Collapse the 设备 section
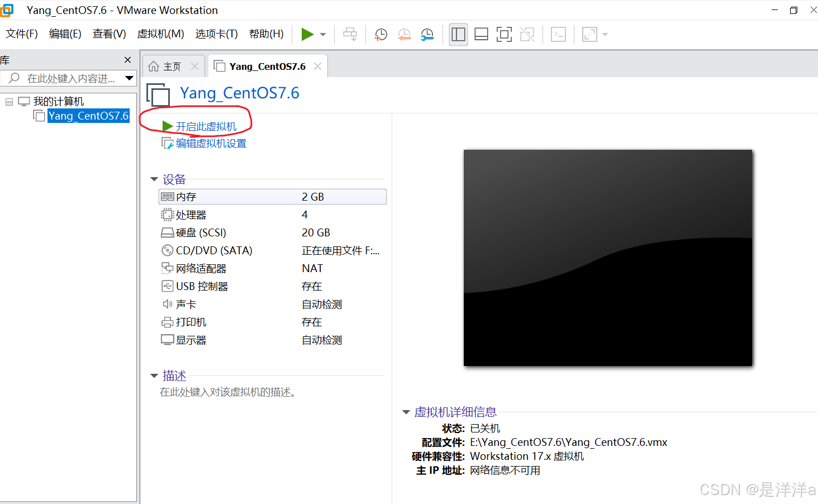Viewport: 818px width, 504px height. [x=154, y=179]
